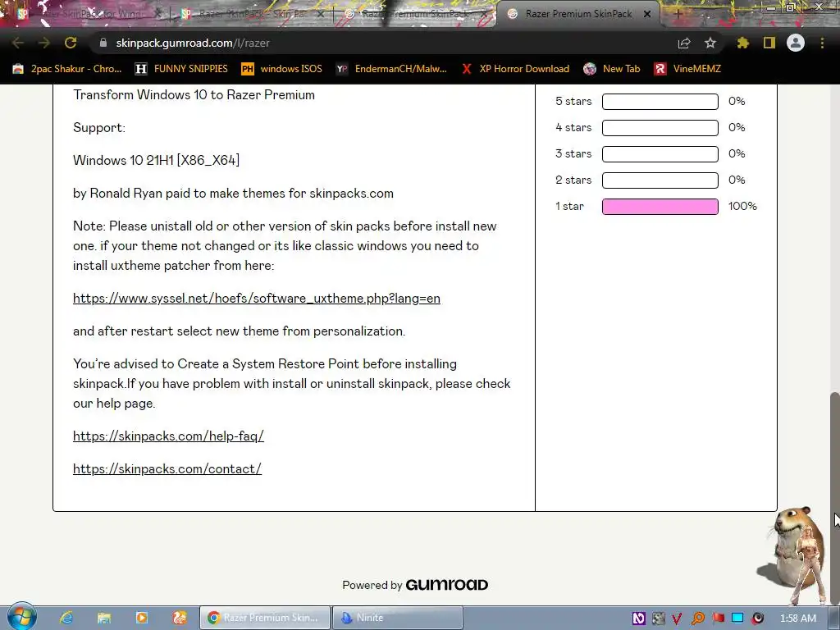The height and width of the screenshot is (630, 840).
Task: Open XP Horror Download bookmark
Action: click(x=515, y=69)
